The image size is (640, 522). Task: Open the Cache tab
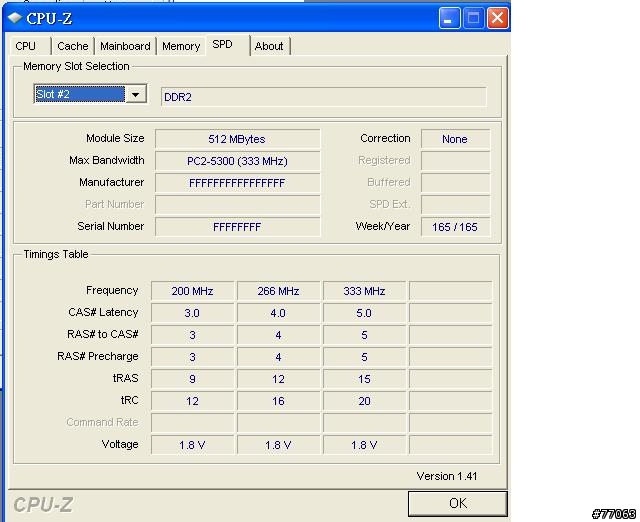pos(73,46)
